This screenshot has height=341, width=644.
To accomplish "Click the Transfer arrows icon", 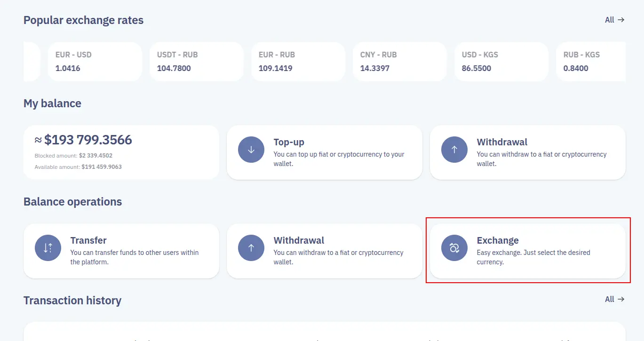I will point(48,248).
